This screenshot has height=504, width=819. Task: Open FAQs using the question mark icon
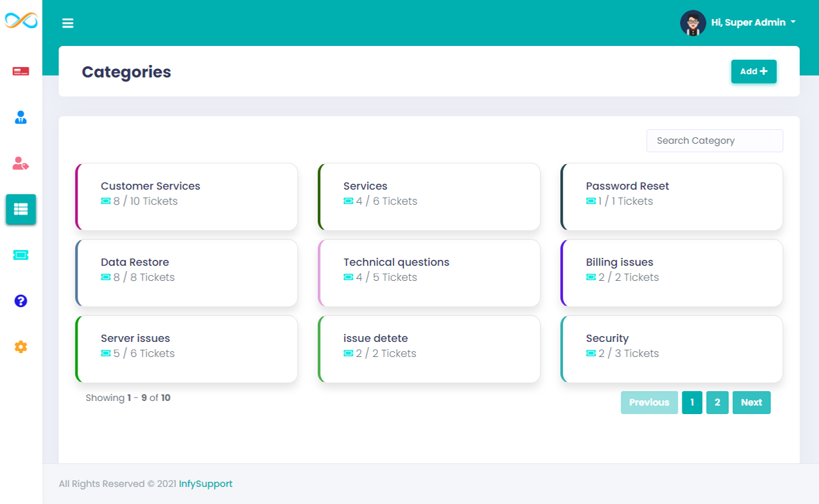pos(20,301)
